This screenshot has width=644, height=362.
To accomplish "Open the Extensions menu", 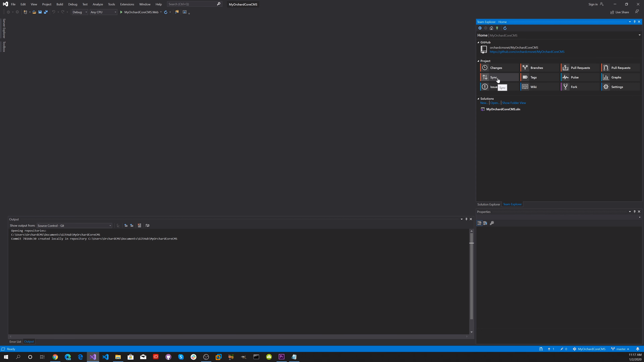I will coord(127,4).
